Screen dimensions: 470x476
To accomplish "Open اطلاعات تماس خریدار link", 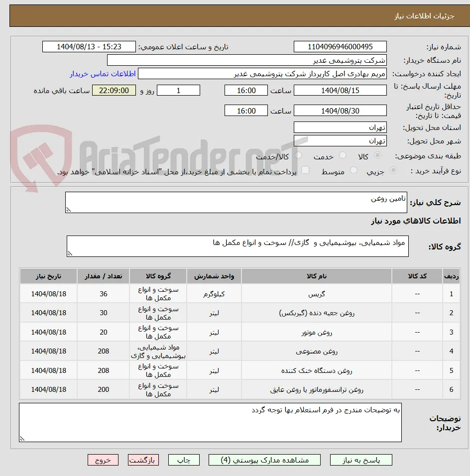I will coord(103,74).
